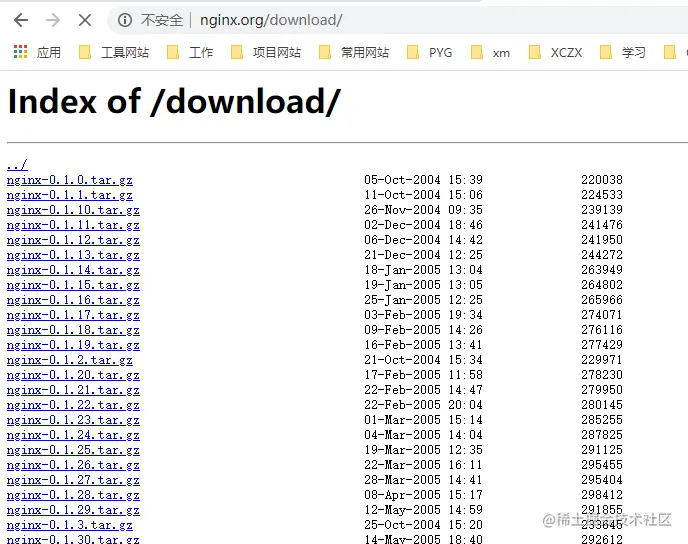688x544 pixels.
Task: Select date 03-Feb-2005 19:34
Action: [423, 315]
